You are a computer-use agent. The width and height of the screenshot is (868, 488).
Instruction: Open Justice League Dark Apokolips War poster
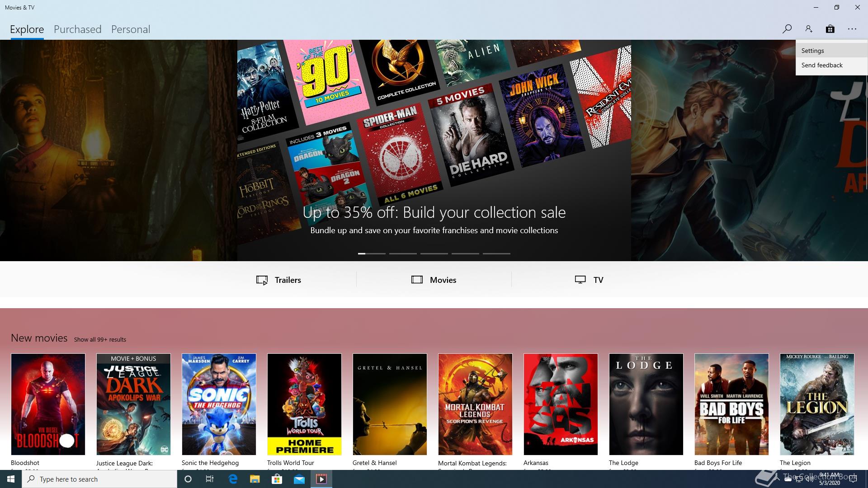pyautogui.click(x=133, y=404)
